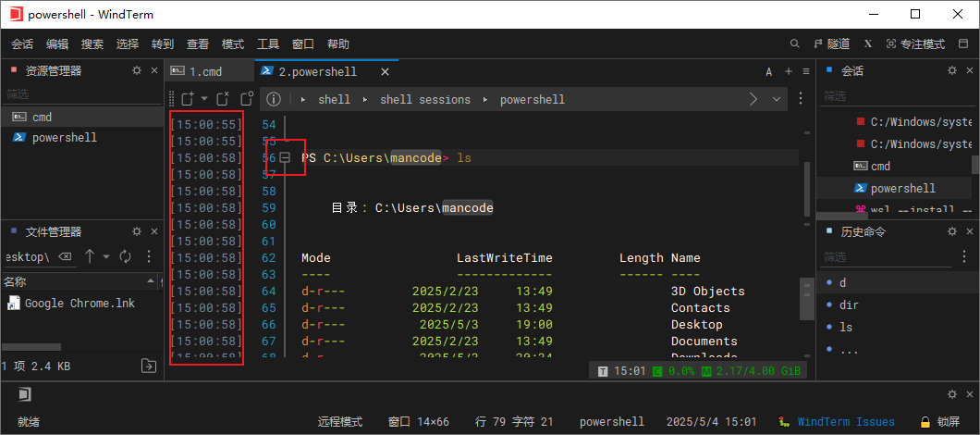The width and height of the screenshot is (980, 435).
Task: Switch to the 1.cmd tab
Action: click(x=205, y=71)
